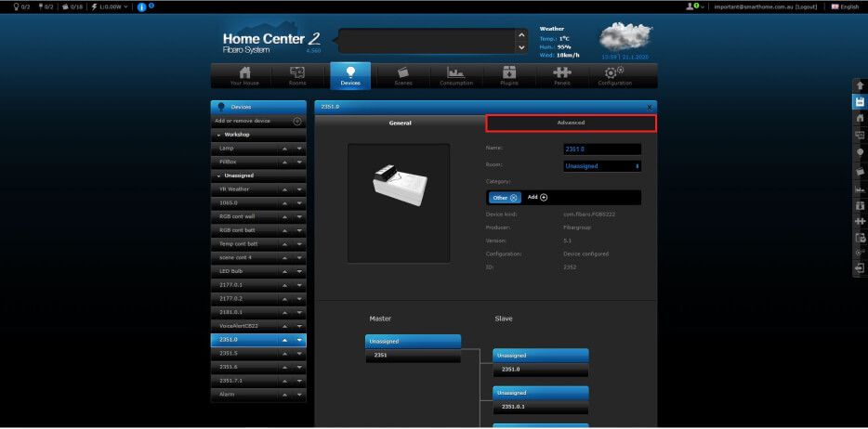Click the plus icon for Add or remove device
Image resolution: width=868 pixels, height=429 pixels.
click(297, 121)
